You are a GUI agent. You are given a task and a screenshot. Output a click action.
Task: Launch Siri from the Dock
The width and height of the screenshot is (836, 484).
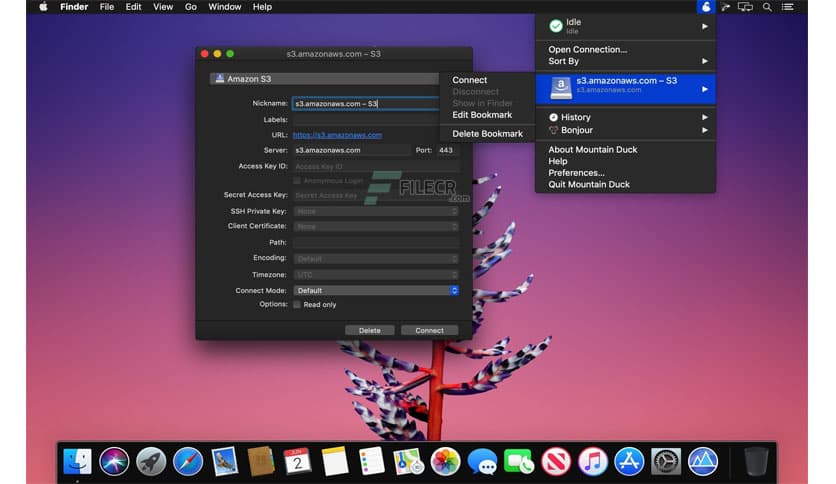tap(114, 461)
